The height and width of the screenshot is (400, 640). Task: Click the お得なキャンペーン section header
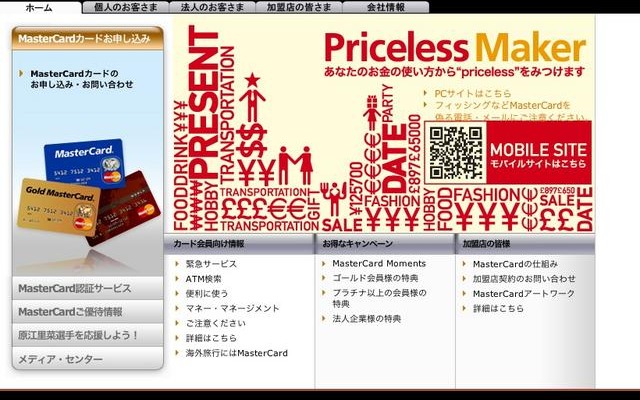(x=385, y=244)
